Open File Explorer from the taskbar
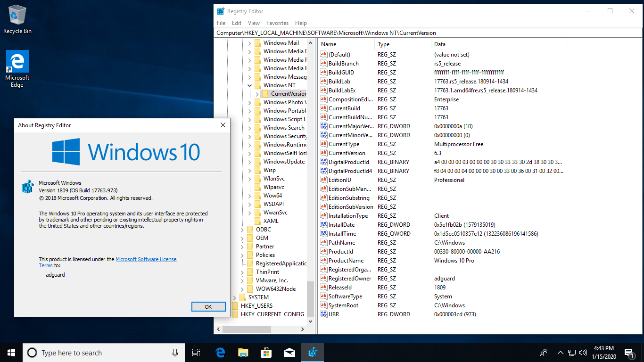This screenshot has height=362, width=644. pyautogui.click(x=243, y=353)
